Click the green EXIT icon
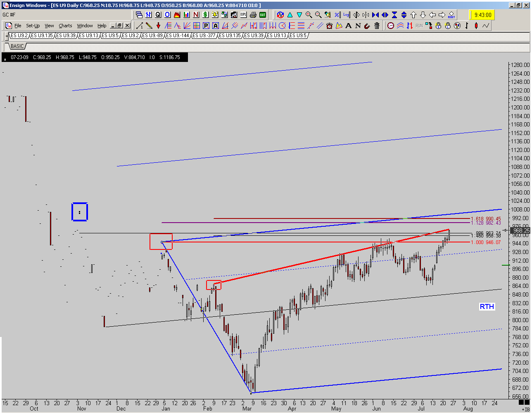The image size is (532, 413). [263, 15]
